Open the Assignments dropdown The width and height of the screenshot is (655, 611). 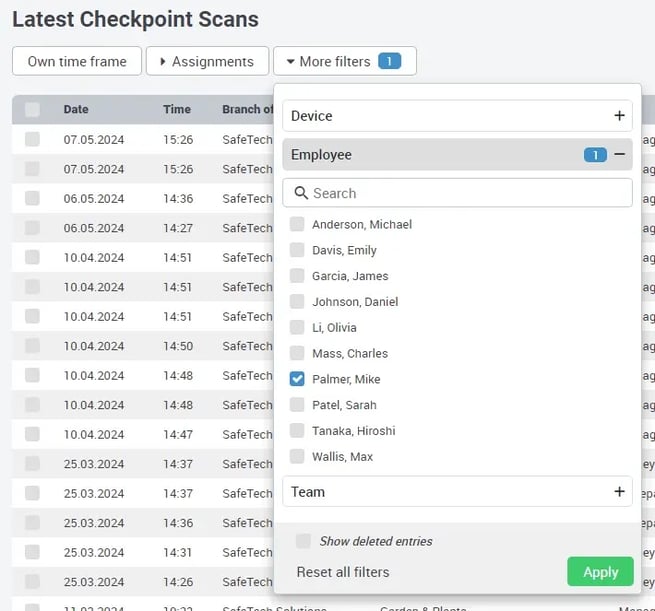pos(207,61)
